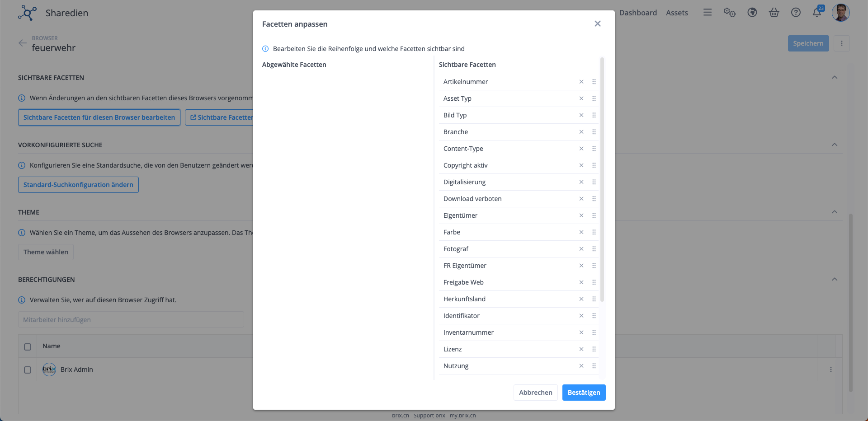Screen dimensions: 868x421
Task: Click the facet list scrollbar in the dialog
Action: [x=602, y=181]
